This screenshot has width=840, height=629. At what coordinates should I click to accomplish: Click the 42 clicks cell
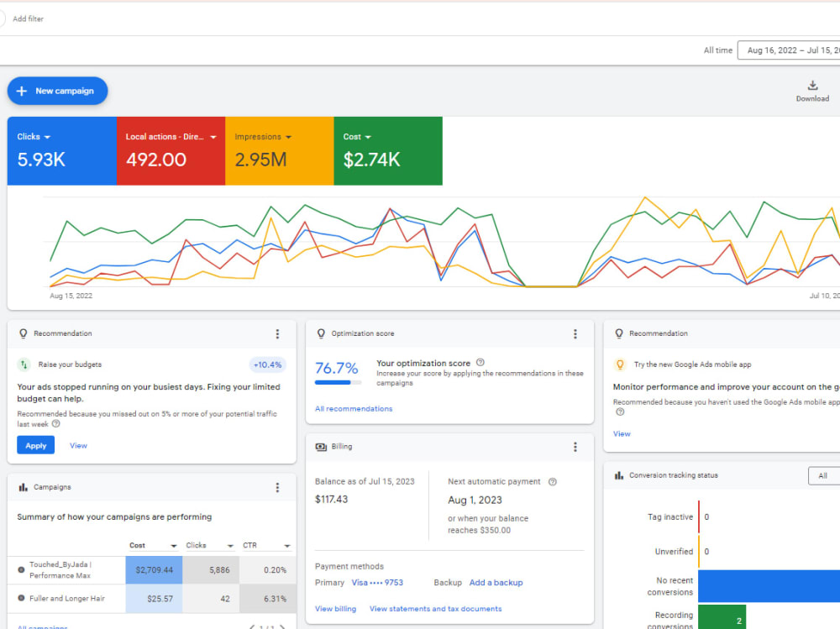211,599
